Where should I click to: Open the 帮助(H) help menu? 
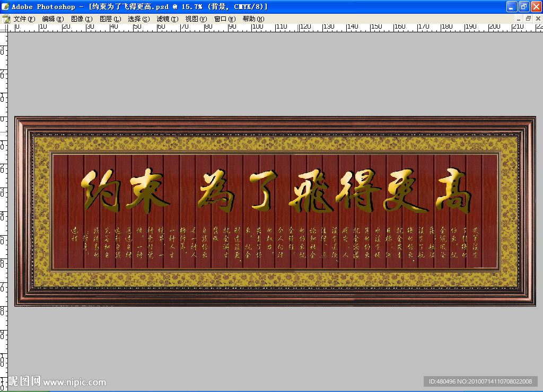coord(253,19)
